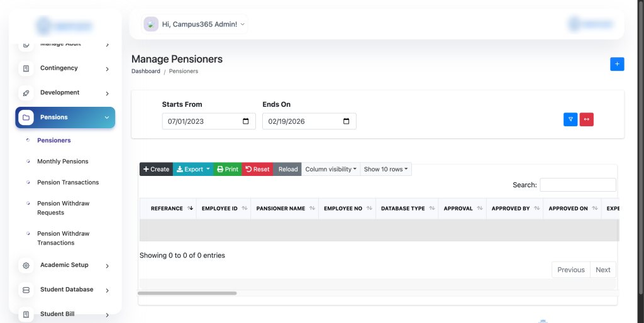Sort table by Employee ID column
Viewport: 644px width, 323px height.
click(220, 209)
